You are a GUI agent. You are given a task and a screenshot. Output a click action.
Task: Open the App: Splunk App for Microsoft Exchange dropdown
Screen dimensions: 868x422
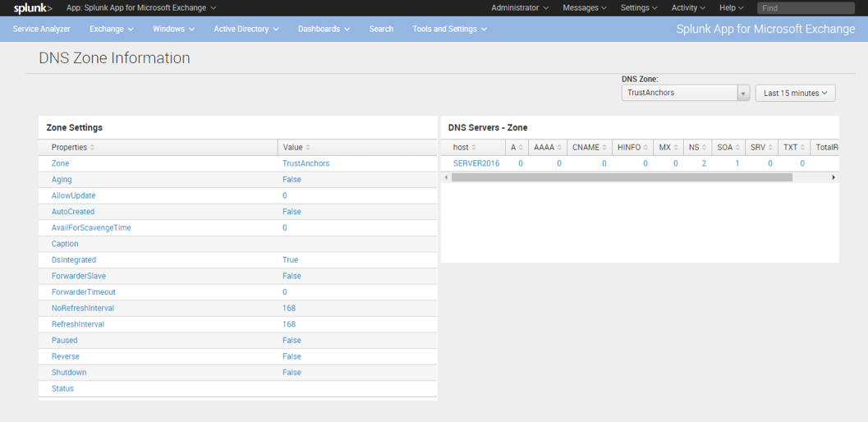(141, 7)
